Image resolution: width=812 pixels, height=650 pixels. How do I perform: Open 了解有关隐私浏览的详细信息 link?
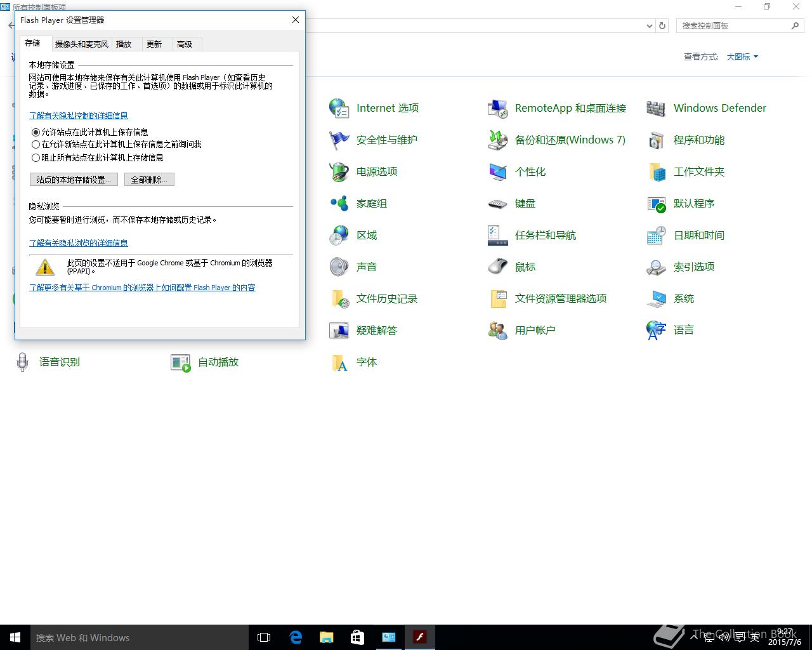click(79, 243)
